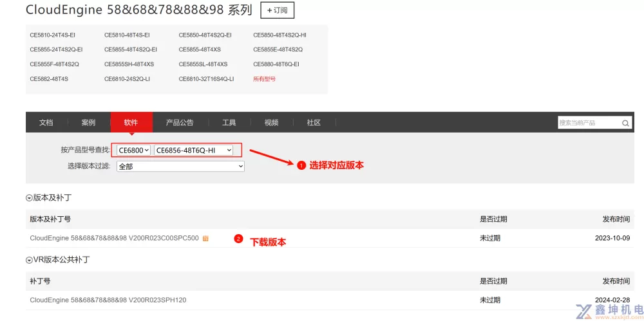644x321 pixels.
Task: Open the 选择版本过滤 dropdown
Action: pos(180,166)
